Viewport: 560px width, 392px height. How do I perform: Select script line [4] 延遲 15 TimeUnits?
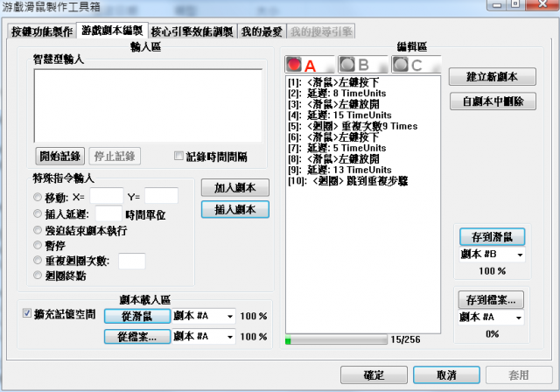[x=339, y=115]
